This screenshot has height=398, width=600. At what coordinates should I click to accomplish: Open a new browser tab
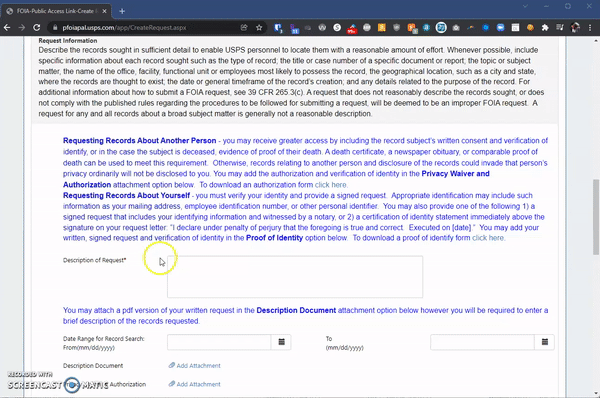122,11
